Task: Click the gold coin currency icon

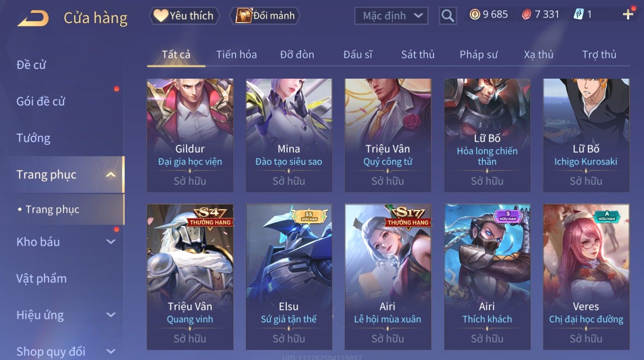Action: [x=475, y=15]
